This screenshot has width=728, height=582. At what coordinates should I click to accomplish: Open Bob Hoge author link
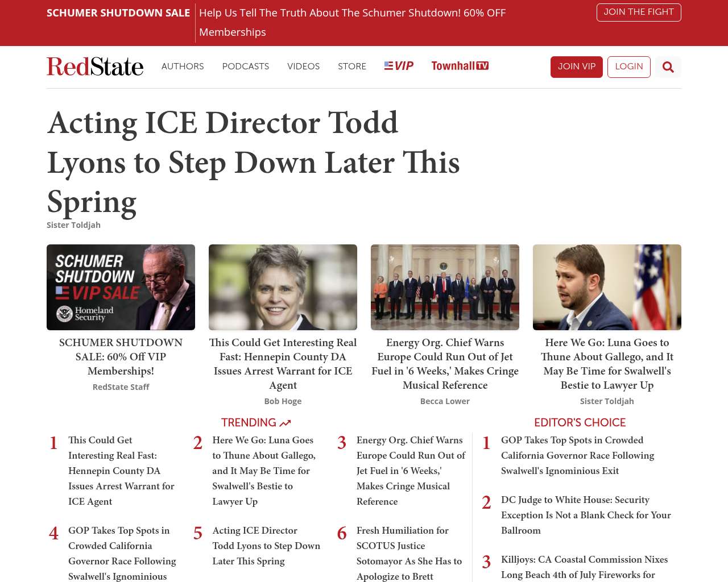(x=283, y=401)
